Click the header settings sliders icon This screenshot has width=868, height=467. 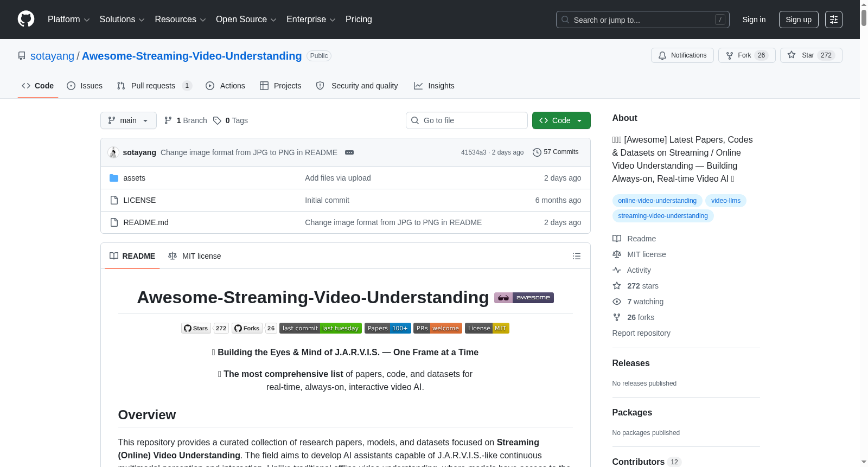834,20
